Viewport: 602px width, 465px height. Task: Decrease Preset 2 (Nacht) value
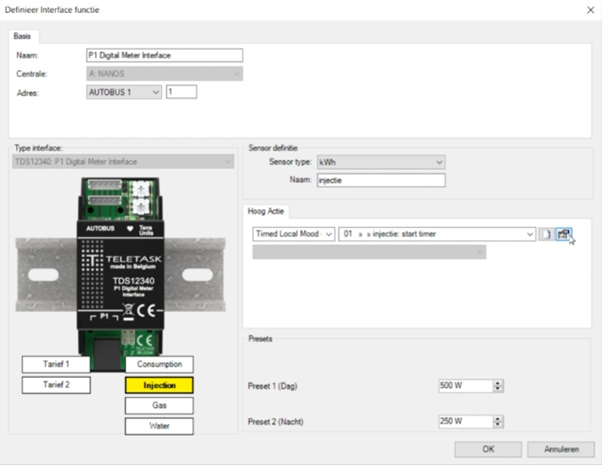click(x=498, y=424)
